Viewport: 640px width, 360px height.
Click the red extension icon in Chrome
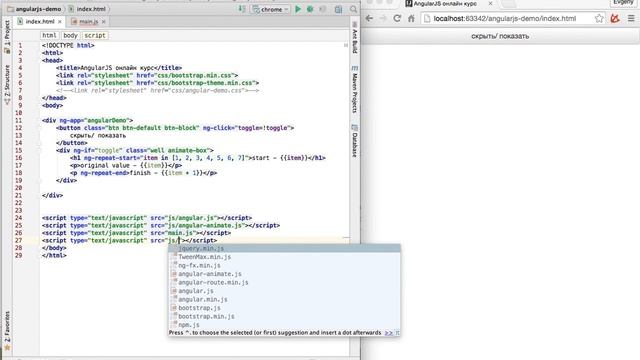[x=615, y=18]
